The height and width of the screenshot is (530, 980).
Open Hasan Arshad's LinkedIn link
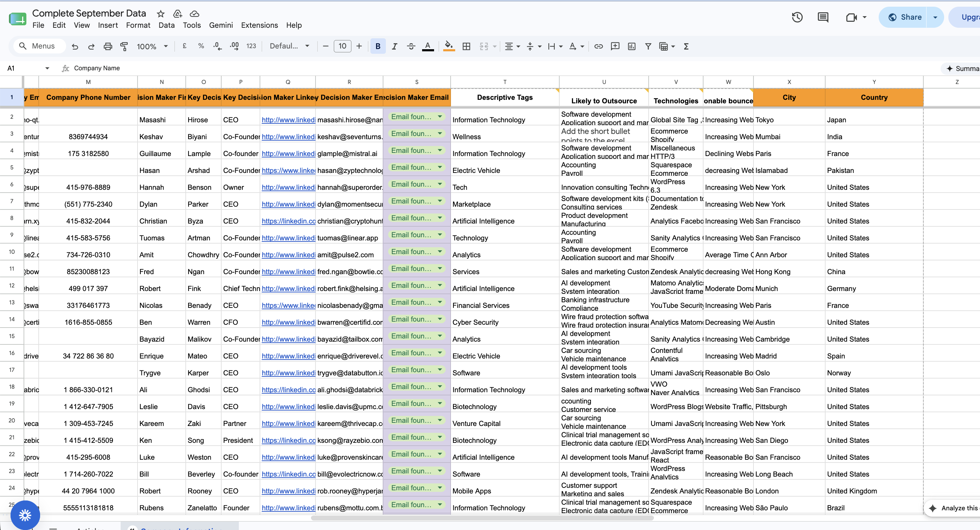pyautogui.click(x=288, y=170)
